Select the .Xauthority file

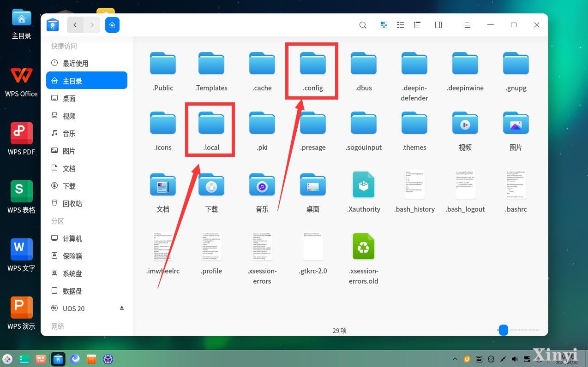(364, 185)
